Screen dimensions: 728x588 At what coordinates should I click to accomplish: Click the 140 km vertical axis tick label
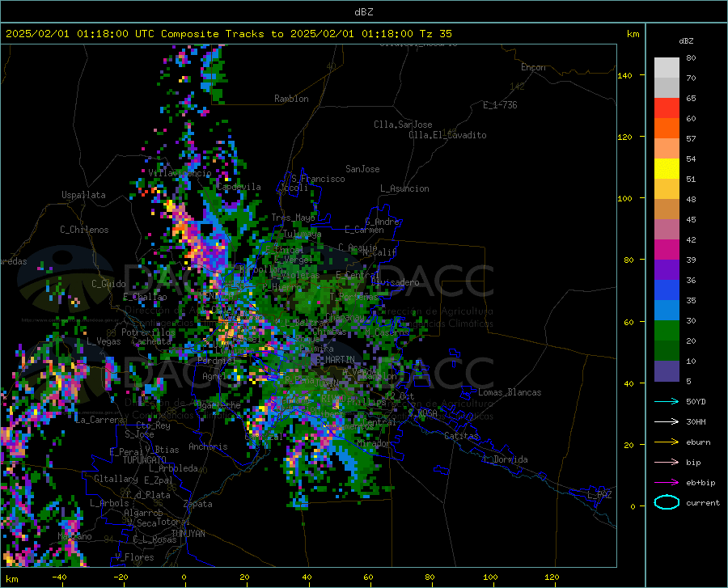pyautogui.click(x=624, y=76)
